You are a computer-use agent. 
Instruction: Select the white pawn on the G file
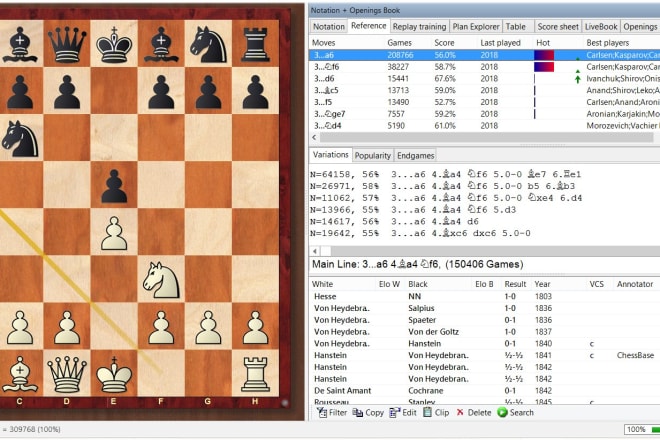[x=208, y=328]
